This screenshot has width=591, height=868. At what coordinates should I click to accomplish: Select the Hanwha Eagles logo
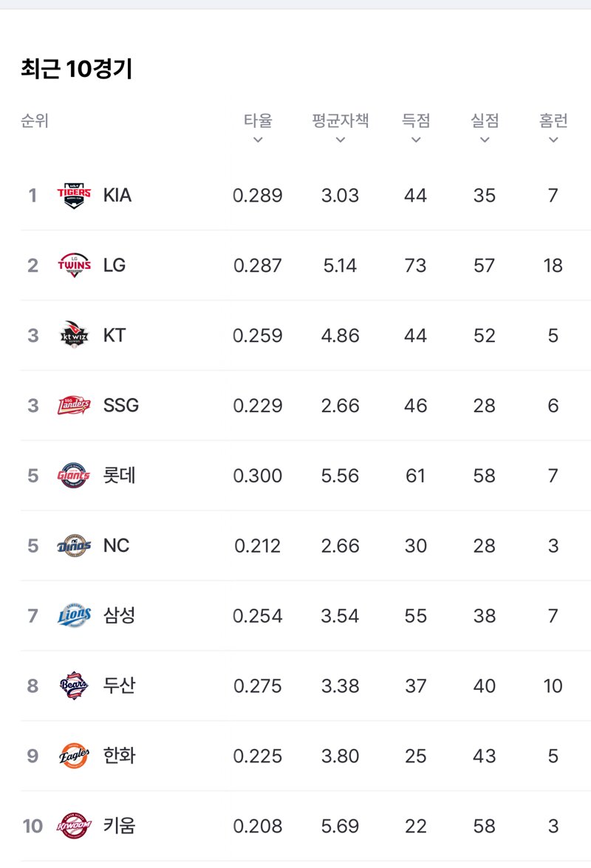(x=74, y=756)
